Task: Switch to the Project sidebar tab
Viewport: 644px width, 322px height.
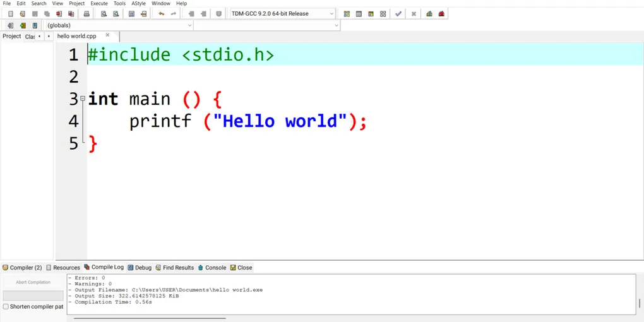Action: [x=11, y=36]
